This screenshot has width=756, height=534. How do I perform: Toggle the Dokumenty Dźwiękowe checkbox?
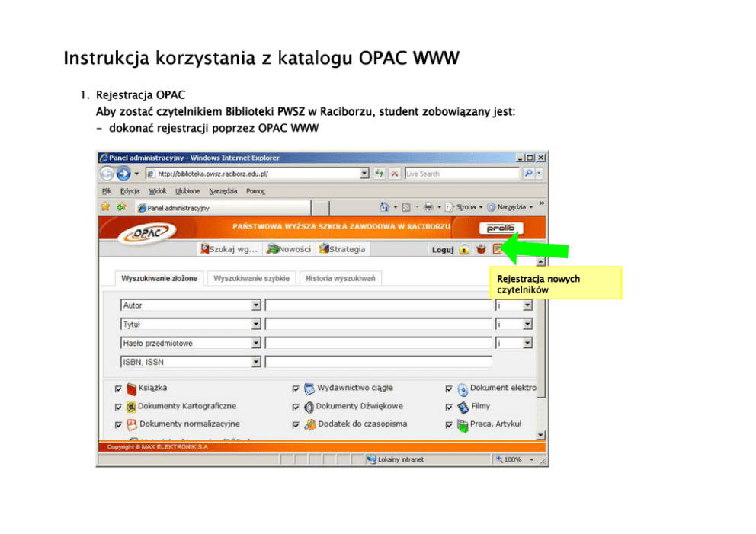click(296, 407)
